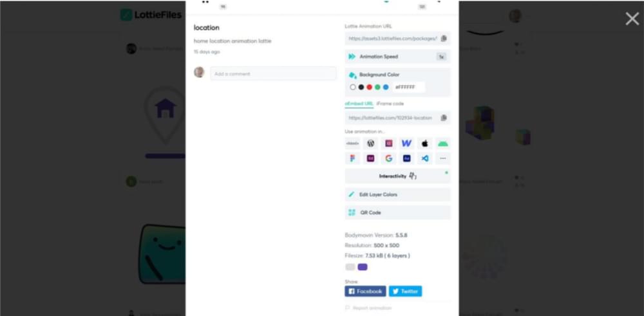Open the Animation Speed 1x selector

coord(442,57)
